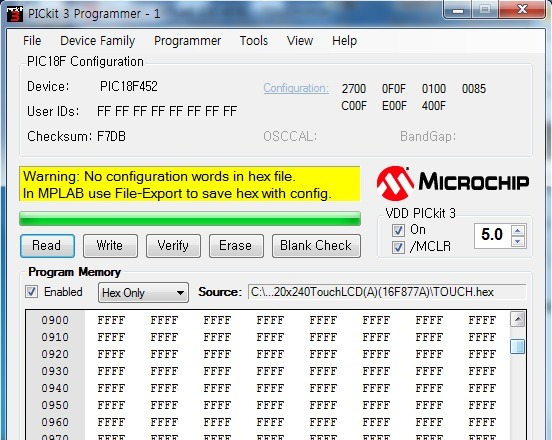Viewport: 552px width, 440px height.
Task: Minimize the PICkit 3 Programmer window
Action: point(458,11)
